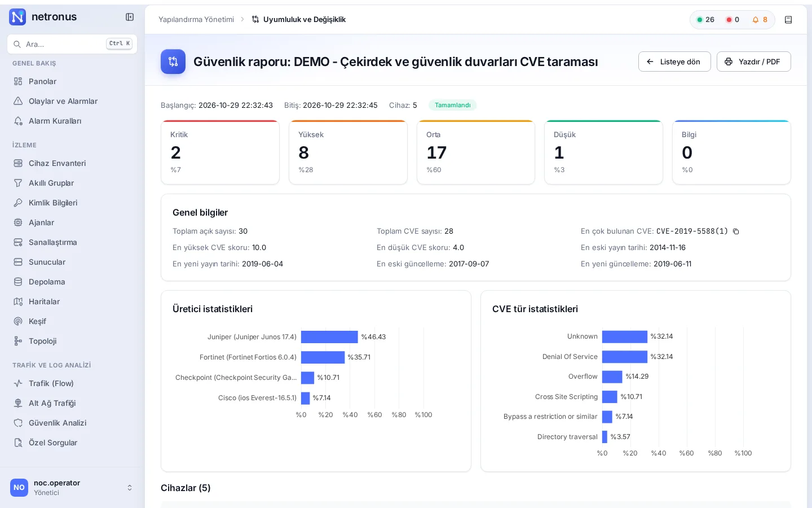Screen dimensions: 812x508
Task: Open Haritalar map icon
Action: [x=18, y=301]
